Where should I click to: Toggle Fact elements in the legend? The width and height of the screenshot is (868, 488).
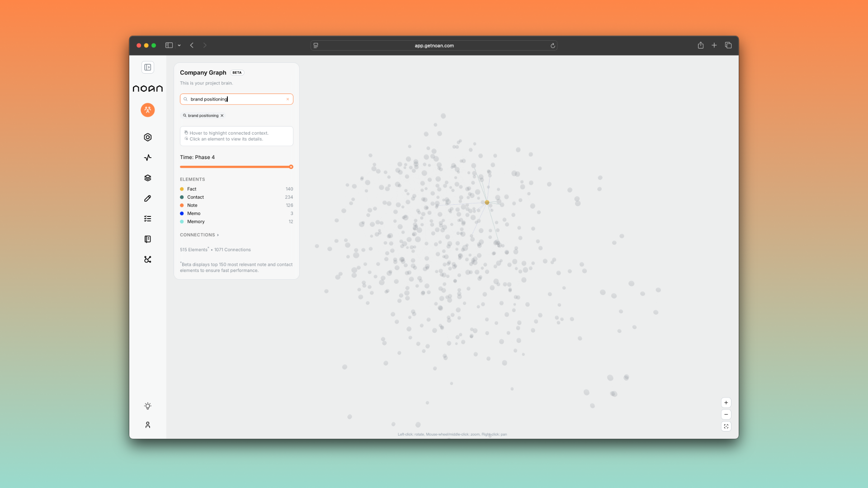(x=192, y=189)
